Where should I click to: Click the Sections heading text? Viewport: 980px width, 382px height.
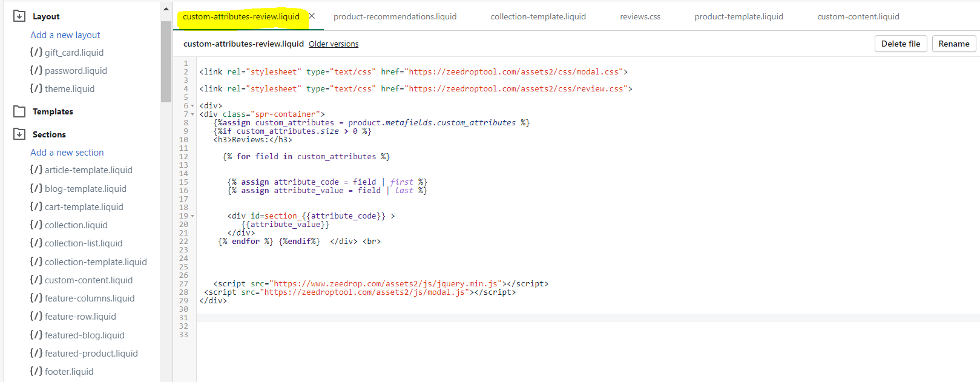(x=49, y=134)
